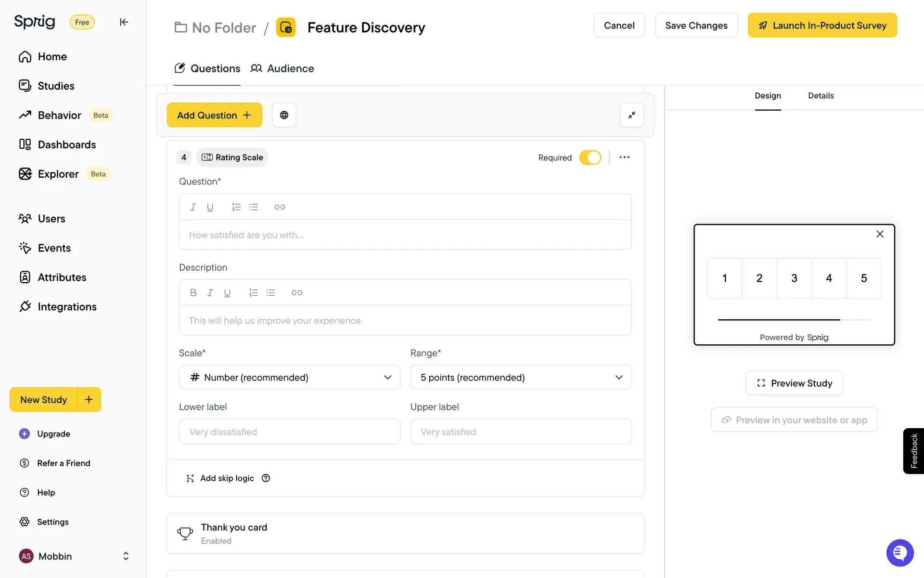Open Explorer in the sidebar
The height and width of the screenshot is (578, 924).
[x=58, y=174]
